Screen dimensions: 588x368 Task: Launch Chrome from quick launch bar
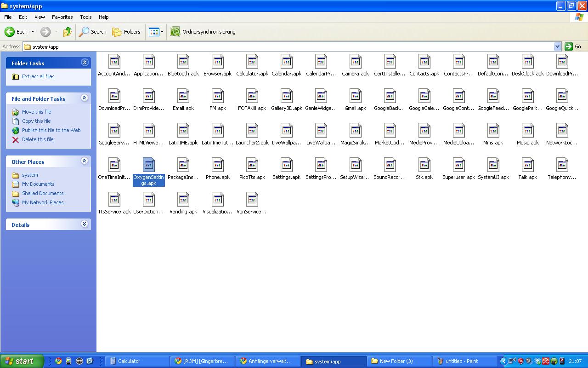click(58, 361)
